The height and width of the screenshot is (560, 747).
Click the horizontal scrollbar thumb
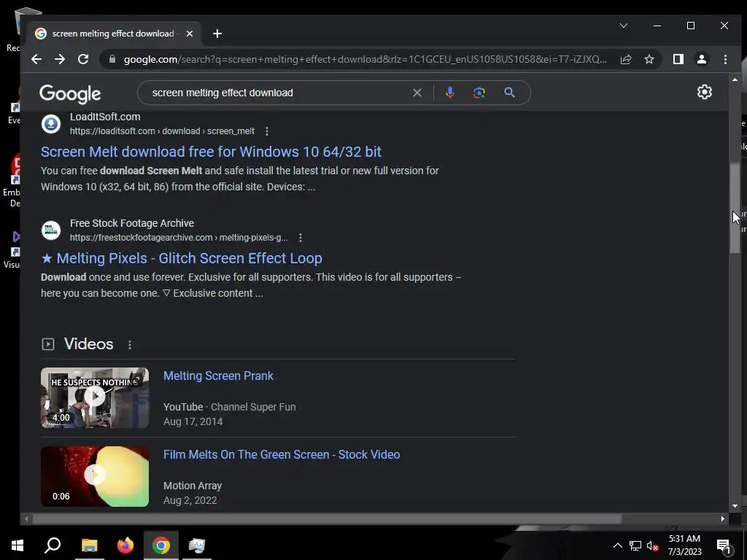point(327,518)
